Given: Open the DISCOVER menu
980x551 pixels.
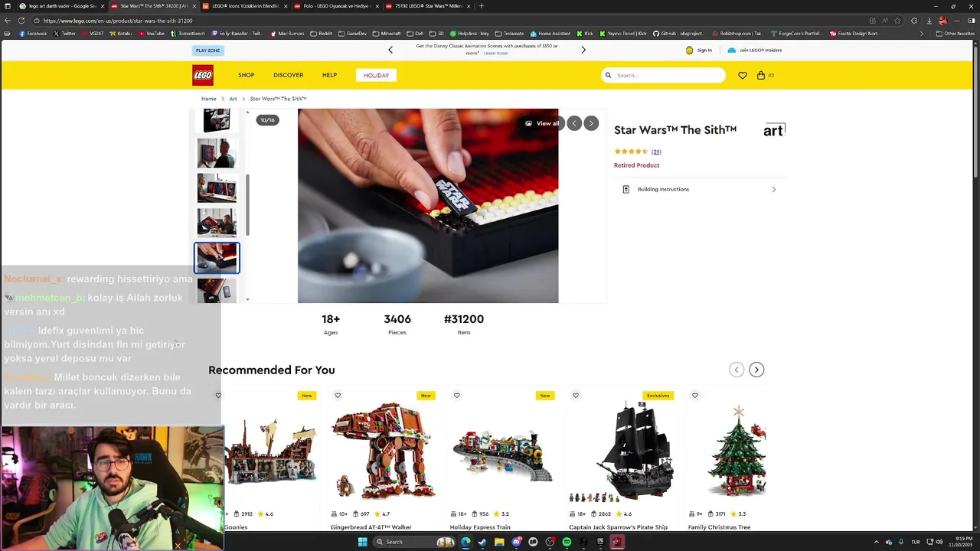Looking at the screenshot, I should 288,75.
